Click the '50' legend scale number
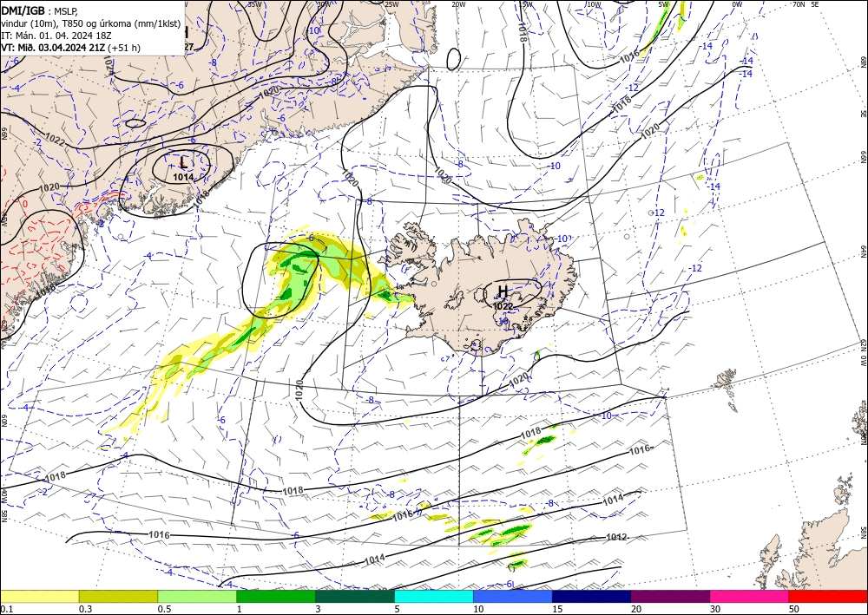868x615 pixels. (x=794, y=609)
